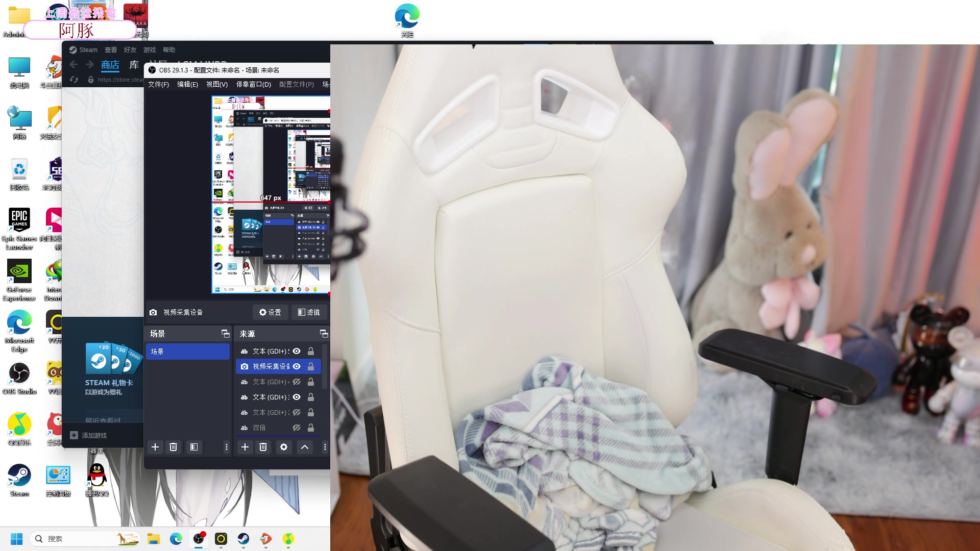Open Steam window's 查看 menu
The image size is (980, 551).
[x=111, y=49]
